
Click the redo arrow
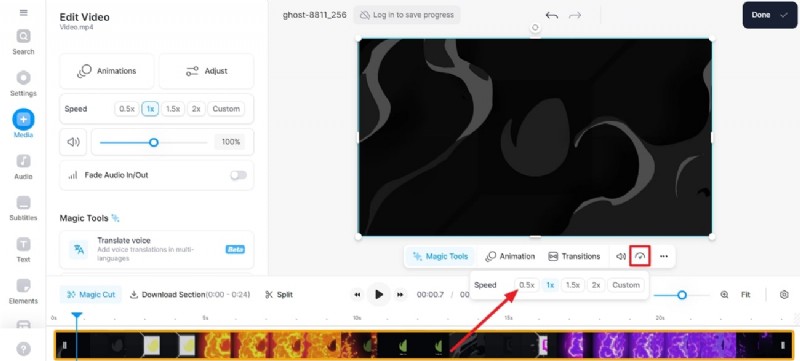[x=575, y=15]
